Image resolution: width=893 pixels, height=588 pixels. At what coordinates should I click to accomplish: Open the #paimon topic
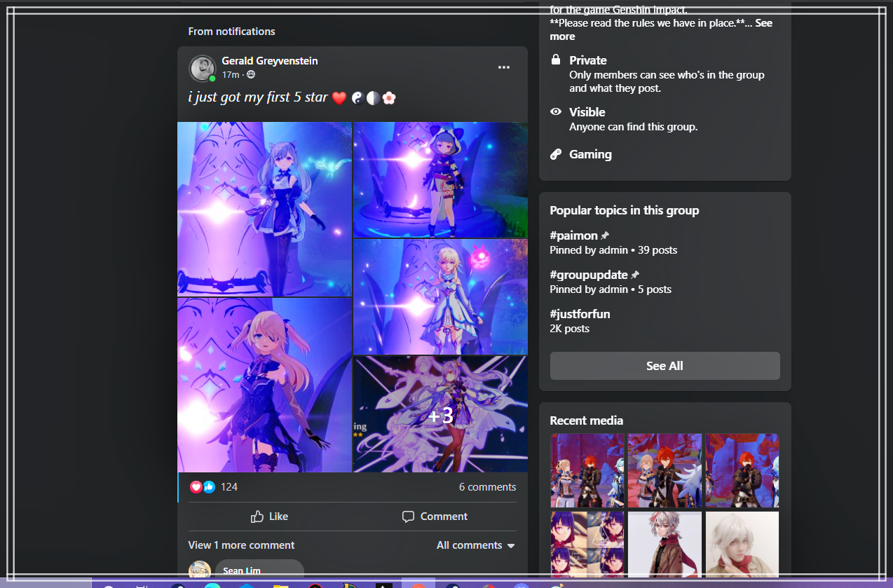tap(574, 235)
